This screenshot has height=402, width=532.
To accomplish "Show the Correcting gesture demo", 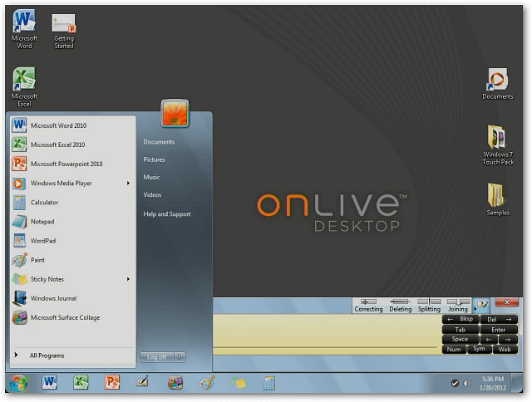I will [368, 306].
